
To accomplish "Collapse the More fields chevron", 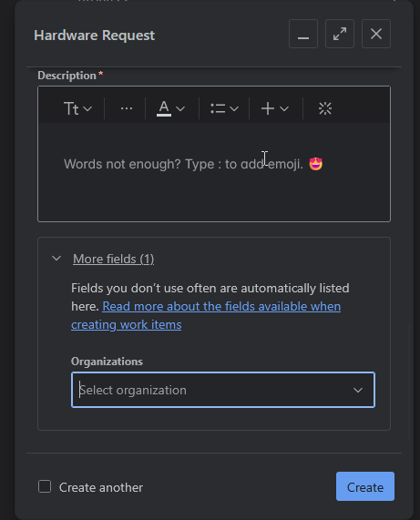I will click(56, 259).
